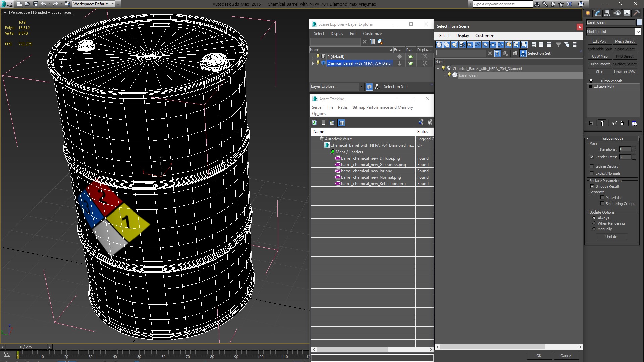
Task: Expand the Editable Poly stack entry
Action: coord(590,86)
